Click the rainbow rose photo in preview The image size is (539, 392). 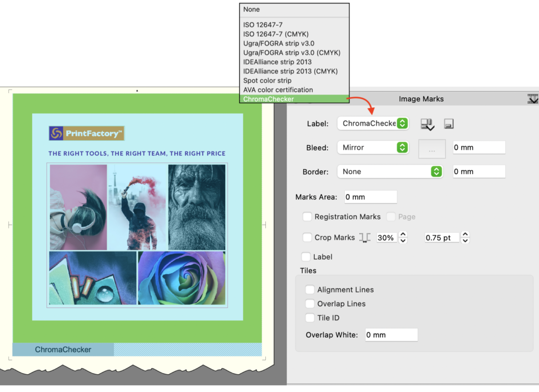[x=182, y=278]
